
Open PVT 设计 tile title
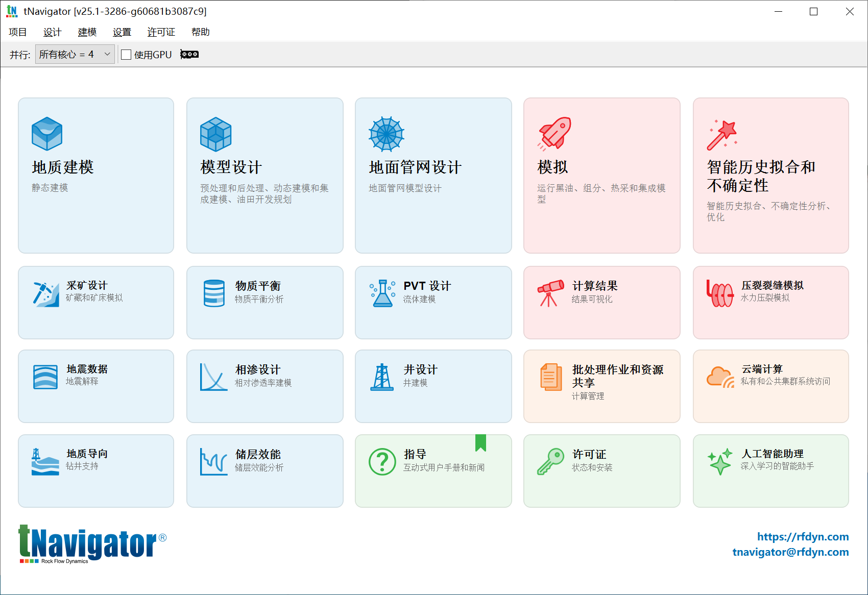coord(427,286)
